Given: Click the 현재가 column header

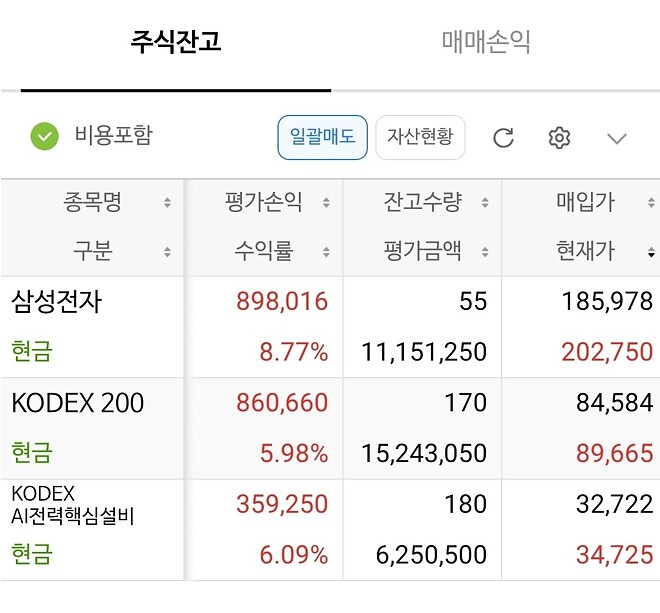Looking at the screenshot, I should (x=585, y=251).
